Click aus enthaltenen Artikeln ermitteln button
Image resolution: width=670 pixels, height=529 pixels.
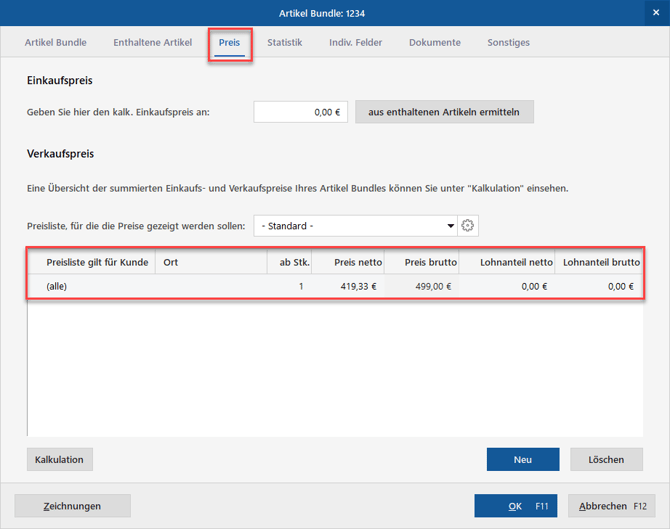(x=444, y=112)
